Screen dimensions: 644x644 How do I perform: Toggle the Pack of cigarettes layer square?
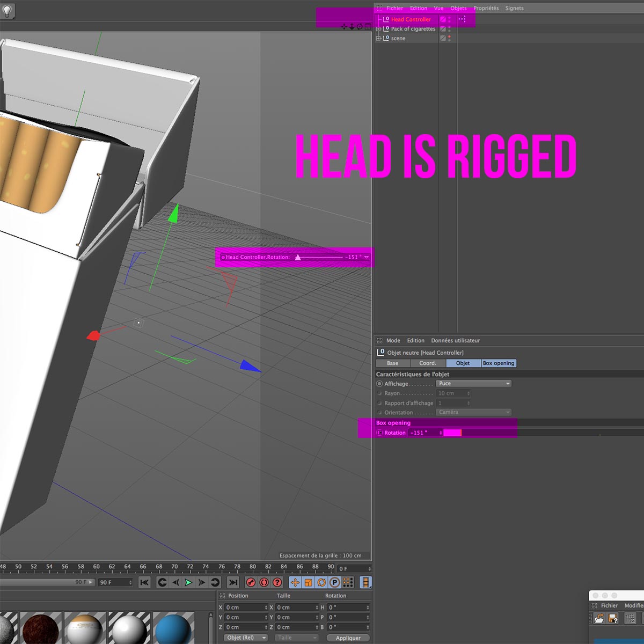coord(443,29)
